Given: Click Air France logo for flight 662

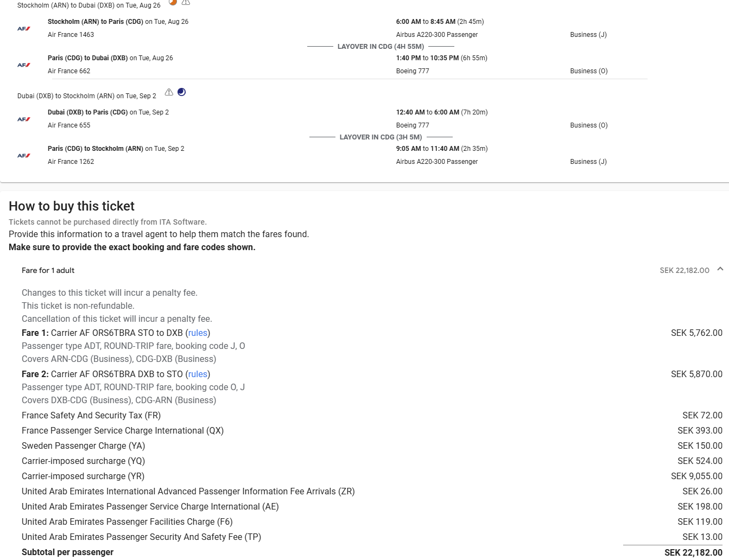Looking at the screenshot, I should (24, 65).
